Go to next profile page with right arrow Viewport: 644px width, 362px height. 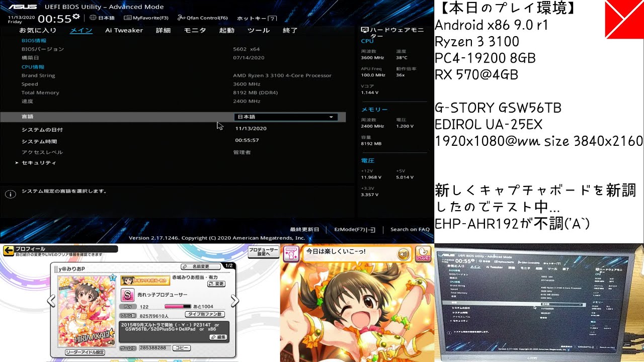click(234, 301)
